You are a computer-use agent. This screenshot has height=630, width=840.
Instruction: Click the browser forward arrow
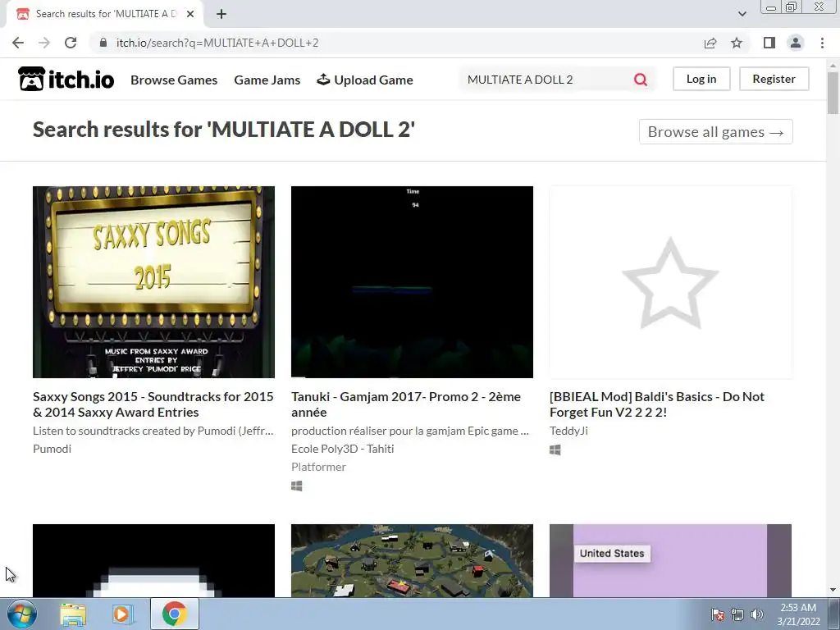point(44,43)
